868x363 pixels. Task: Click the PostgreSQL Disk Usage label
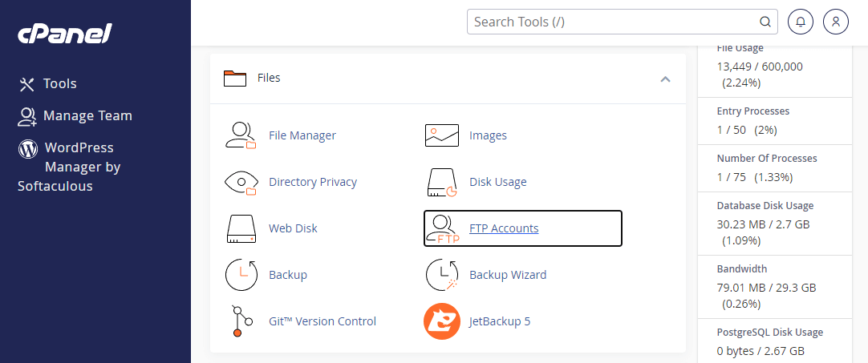770,333
